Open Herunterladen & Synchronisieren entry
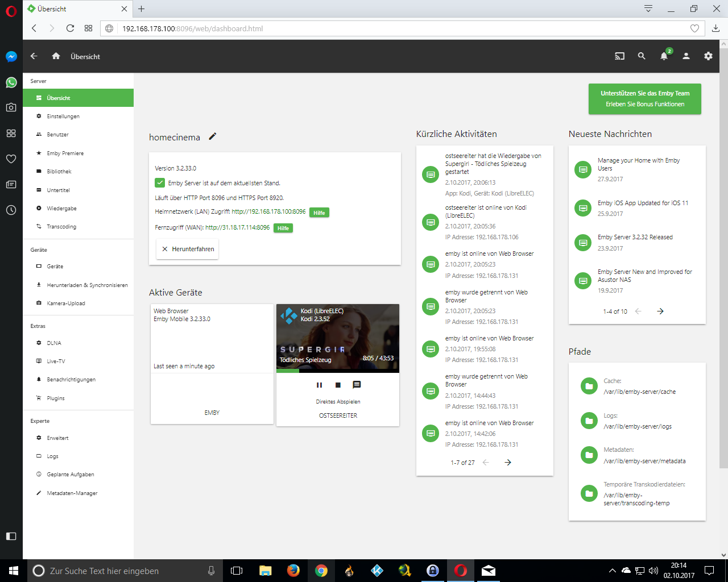This screenshot has height=582, width=728. coord(78,285)
